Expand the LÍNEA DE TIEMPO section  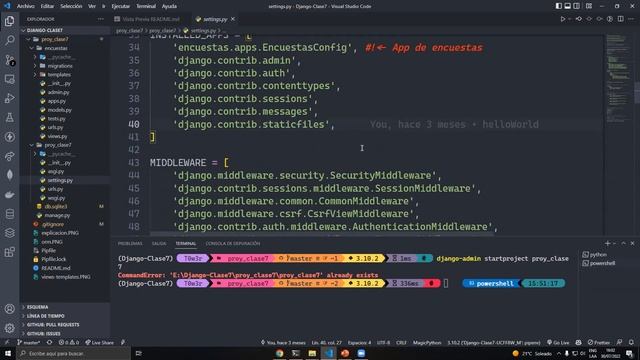[65, 316]
